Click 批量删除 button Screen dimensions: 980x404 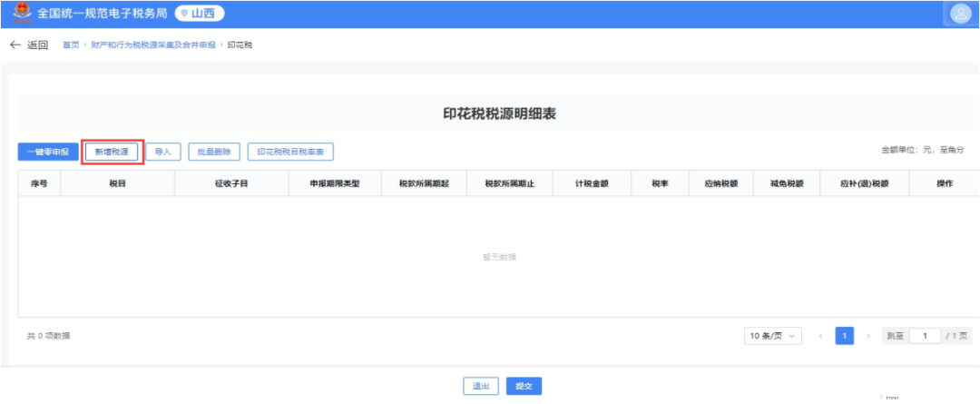point(214,152)
